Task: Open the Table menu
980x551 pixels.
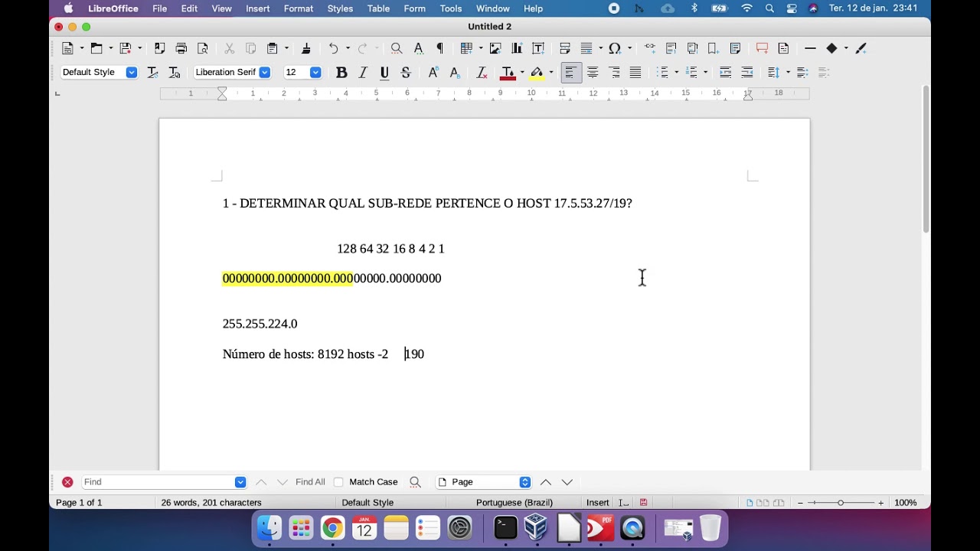Action: [x=378, y=8]
